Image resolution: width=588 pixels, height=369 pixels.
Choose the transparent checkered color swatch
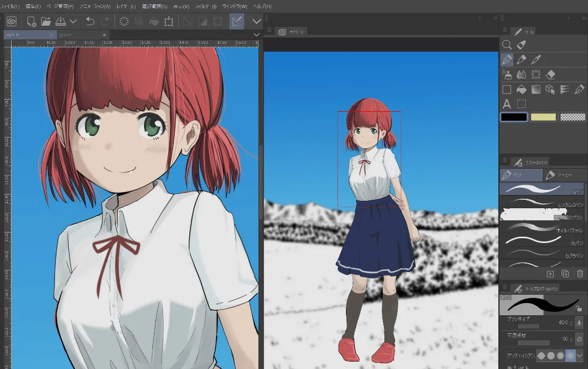pos(573,117)
